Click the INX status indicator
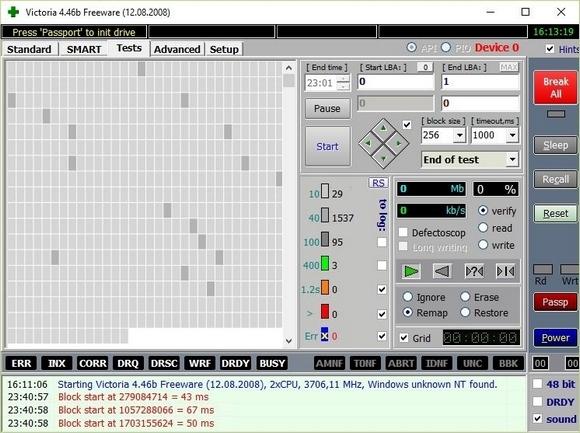The width and height of the screenshot is (580, 433). coord(56,363)
